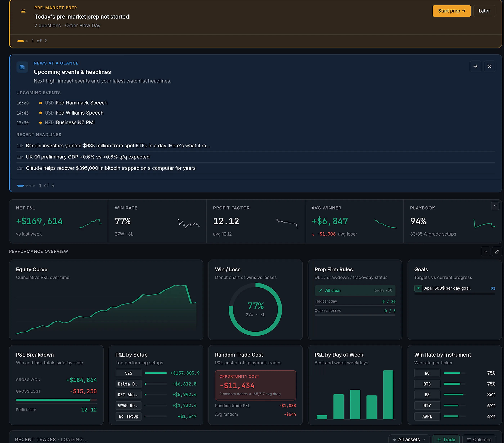Select the SZS setup tag
Image resolution: width=504 pixels, height=443 pixels.
pyautogui.click(x=129, y=373)
